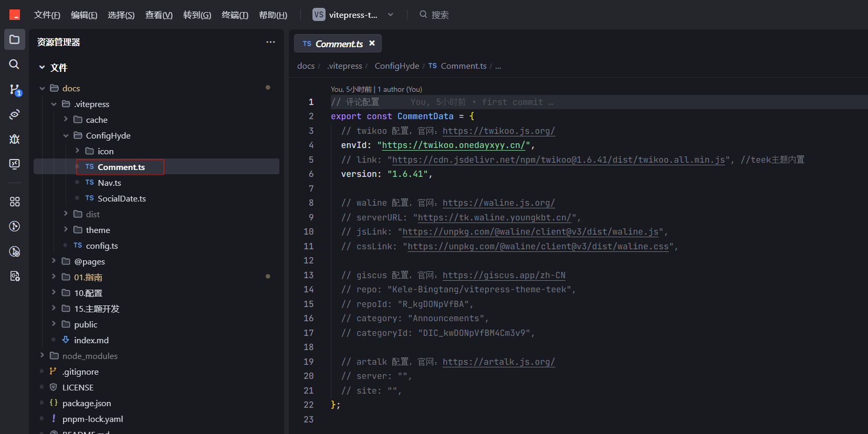The width and height of the screenshot is (868, 434).
Task: Open the artalk.js.org link
Action: coord(498,362)
